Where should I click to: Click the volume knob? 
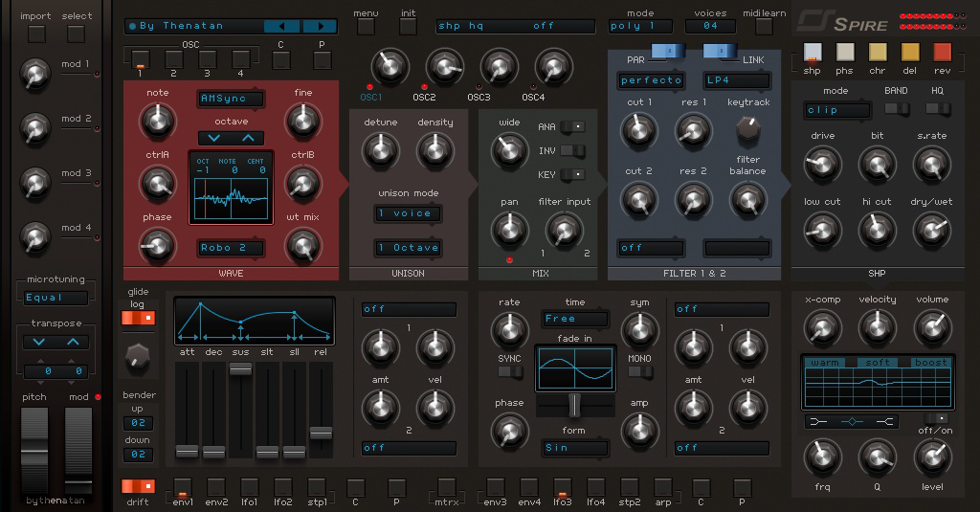pyautogui.click(x=932, y=327)
